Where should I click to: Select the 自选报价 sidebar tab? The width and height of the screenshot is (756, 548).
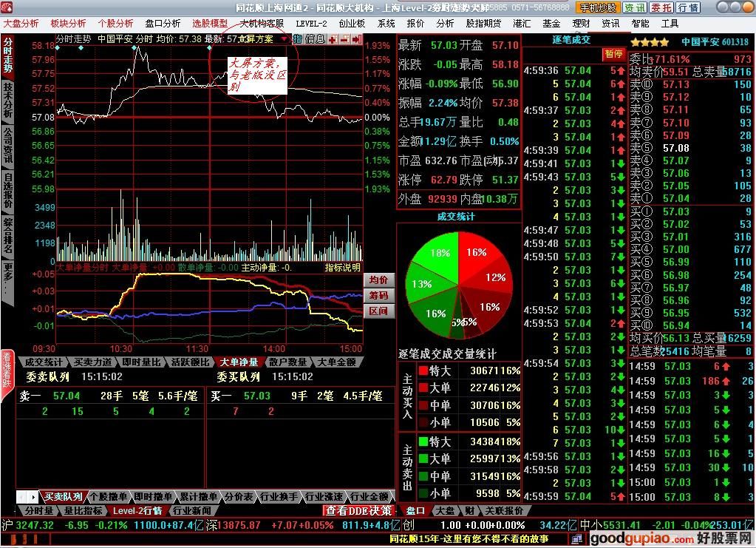click(x=7, y=191)
